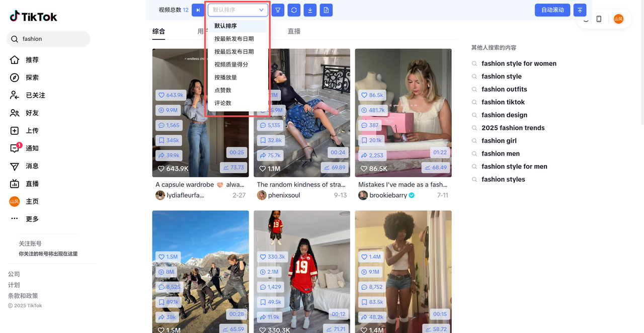This screenshot has width=644, height=333.
Task: Open 探索 (Explore) from the sidebar
Action: tap(32, 77)
